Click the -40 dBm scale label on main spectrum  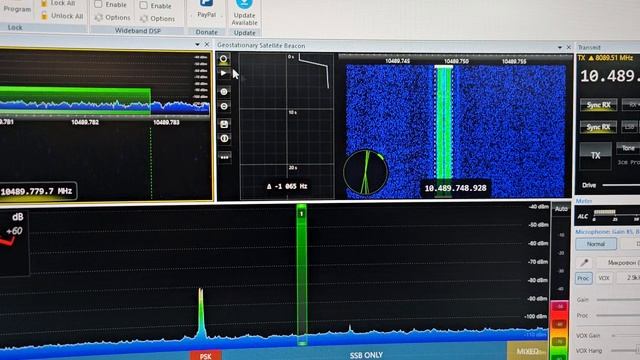click(x=539, y=207)
